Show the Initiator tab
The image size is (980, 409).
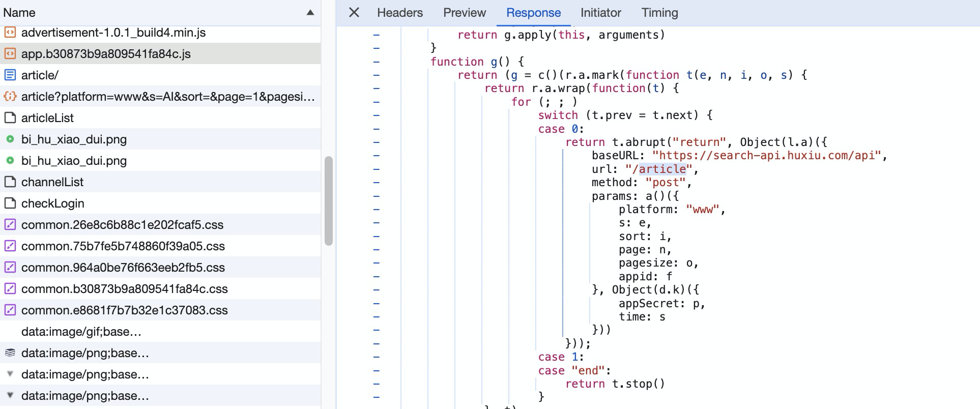point(601,13)
